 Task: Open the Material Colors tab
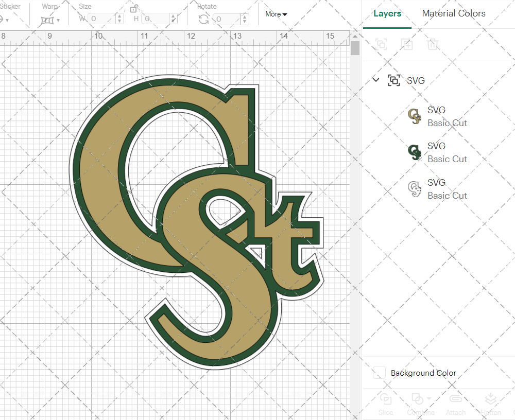[454, 13]
